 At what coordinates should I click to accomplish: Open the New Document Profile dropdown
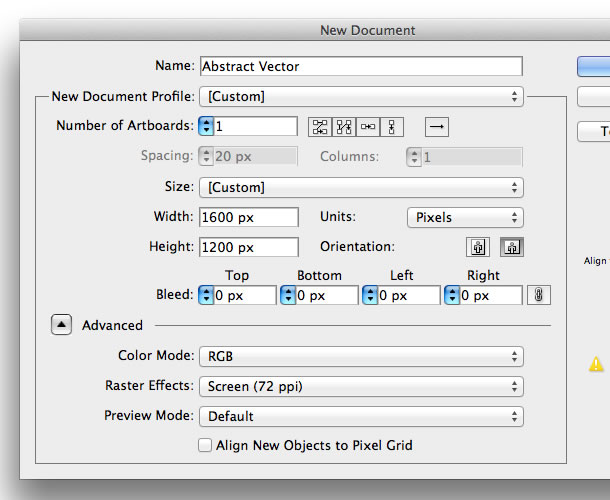[x=361, y=97]
